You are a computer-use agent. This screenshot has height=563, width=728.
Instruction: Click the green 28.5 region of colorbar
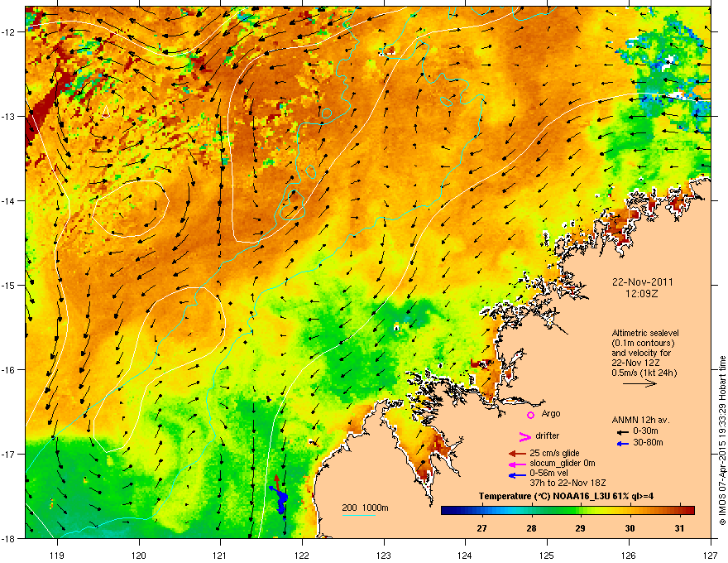[556, 511]
